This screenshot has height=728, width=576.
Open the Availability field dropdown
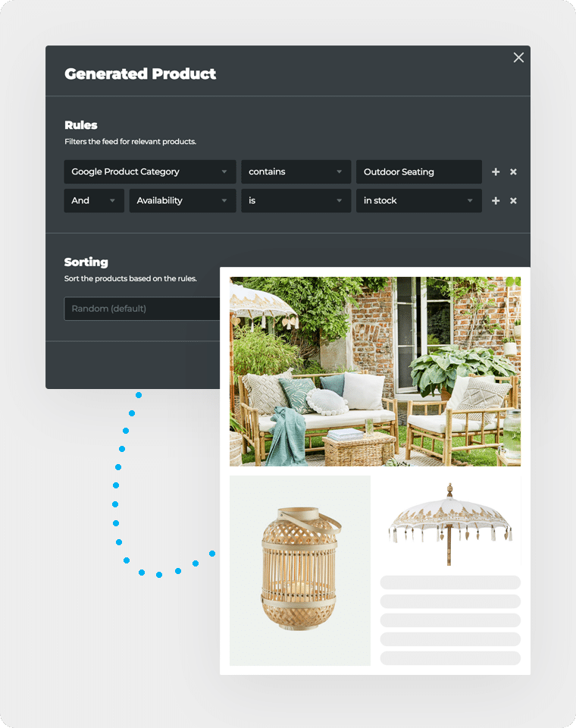pyautogui.click(x=182, y=201)
